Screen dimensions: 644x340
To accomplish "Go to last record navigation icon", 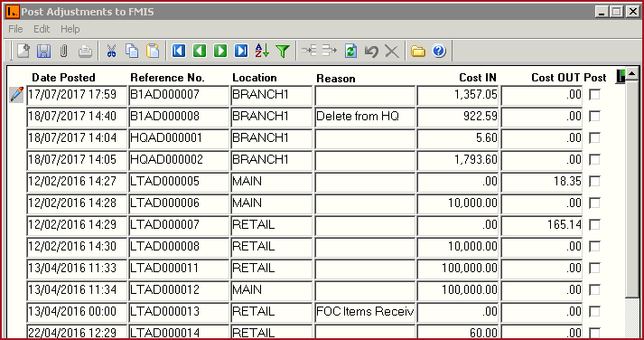I will (241, 51).
